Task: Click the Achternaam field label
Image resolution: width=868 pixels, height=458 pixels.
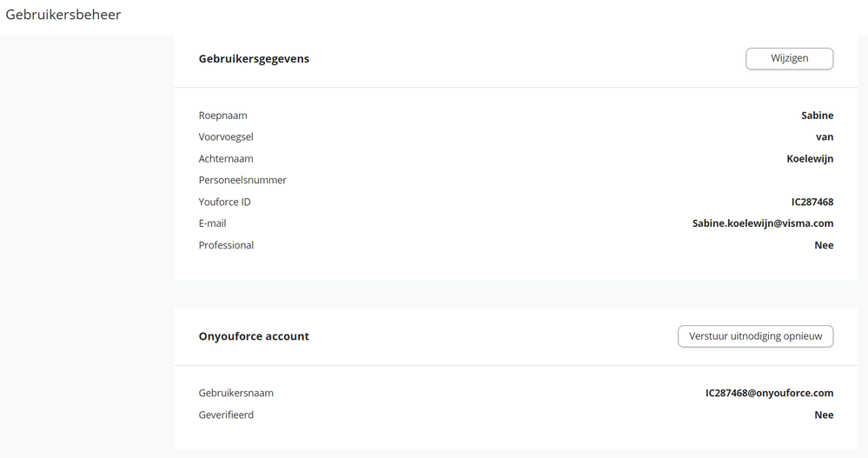Action: click(226, 159)
